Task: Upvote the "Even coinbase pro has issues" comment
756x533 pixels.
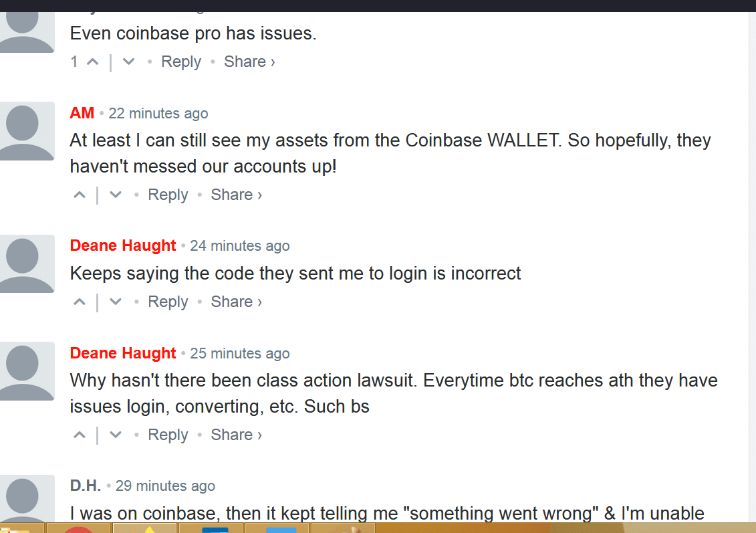Action: coord(93,62)
